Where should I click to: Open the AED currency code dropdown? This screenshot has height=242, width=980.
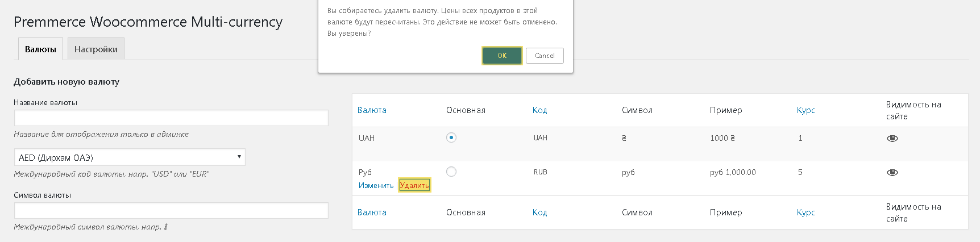tap(130, 157)
